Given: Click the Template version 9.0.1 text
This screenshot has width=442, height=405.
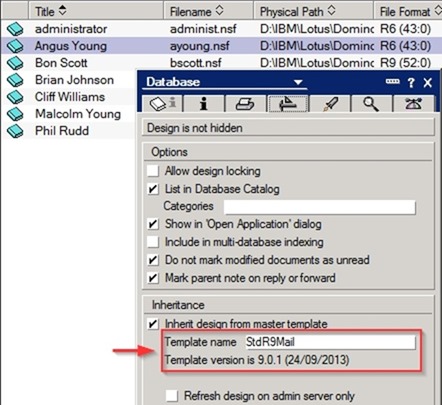Looking at the screenshot, I should 257,360.
